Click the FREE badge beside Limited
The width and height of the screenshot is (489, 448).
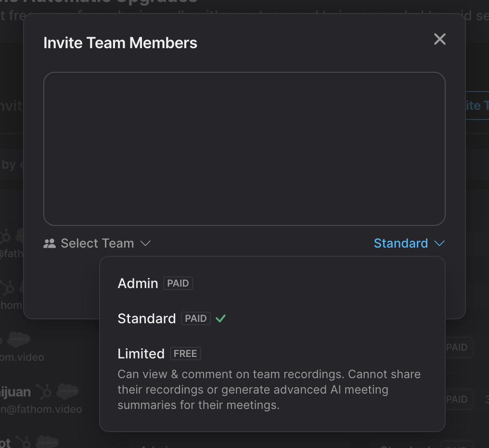click(x=185, y=354)
